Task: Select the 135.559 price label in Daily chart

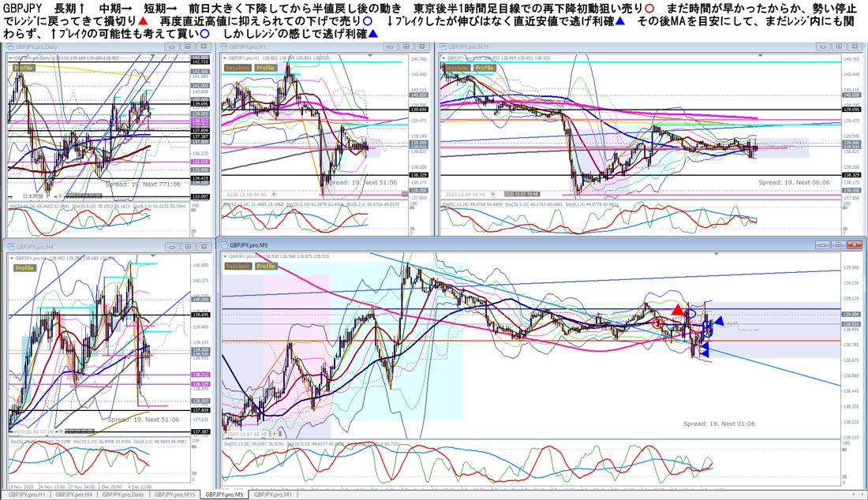Action: [200, 162]
